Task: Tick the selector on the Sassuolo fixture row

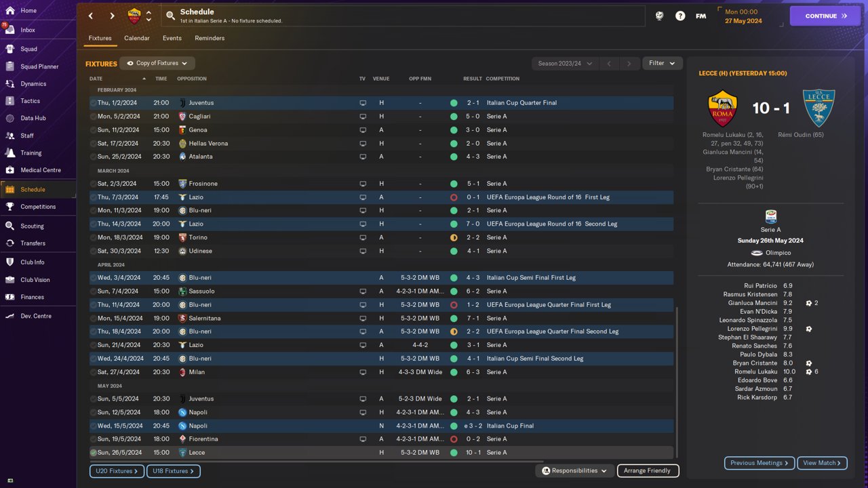Action: click(94, 291)
